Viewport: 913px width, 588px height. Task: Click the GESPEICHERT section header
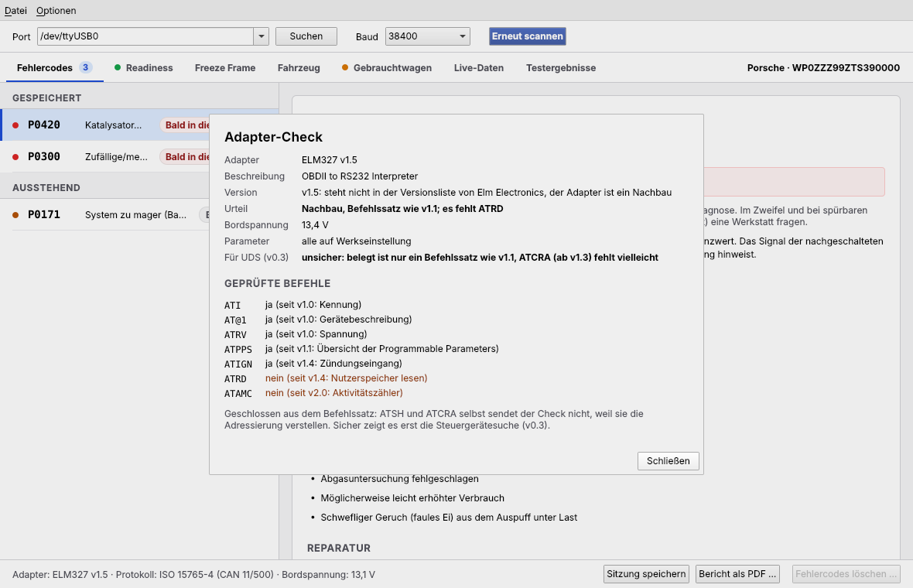click(x=46, y=97)
